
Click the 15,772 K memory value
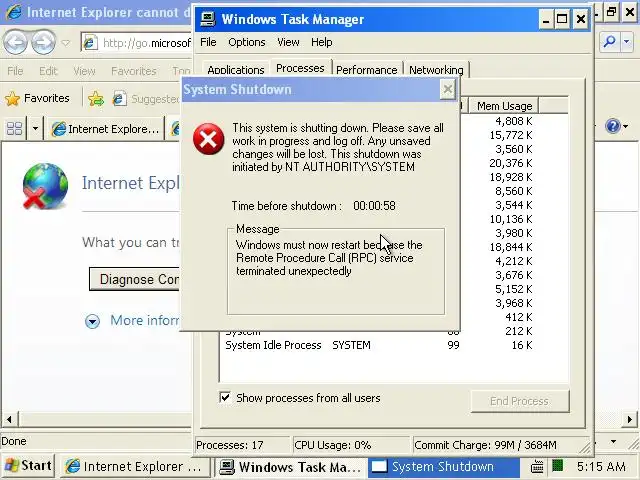(x=511, y=135)
